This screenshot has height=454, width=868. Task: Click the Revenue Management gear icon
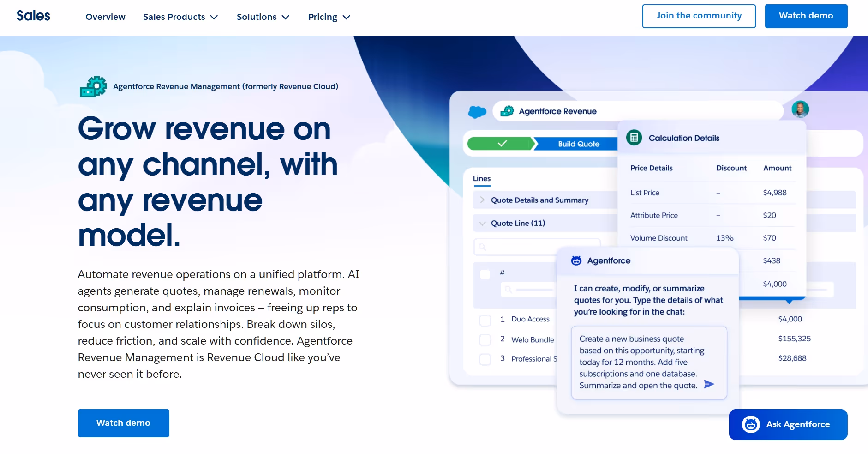click(93, 86)
